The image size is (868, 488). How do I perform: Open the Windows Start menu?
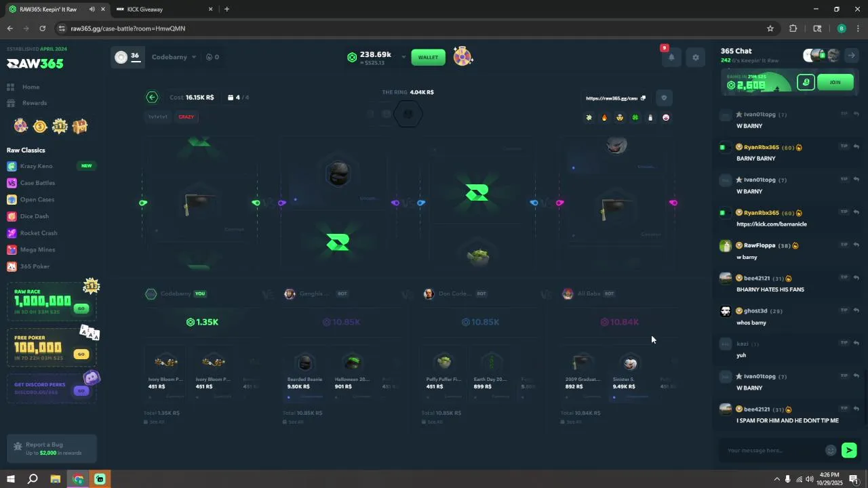11,479
